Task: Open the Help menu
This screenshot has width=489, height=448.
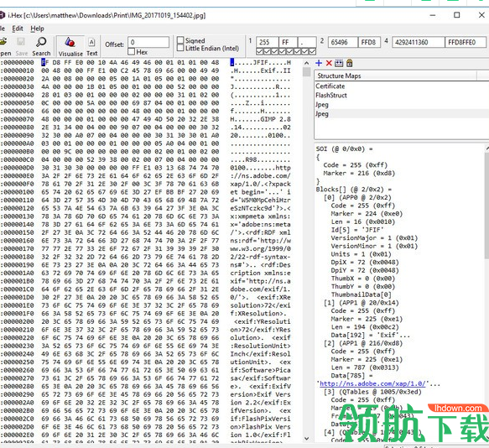Action: 37,29
